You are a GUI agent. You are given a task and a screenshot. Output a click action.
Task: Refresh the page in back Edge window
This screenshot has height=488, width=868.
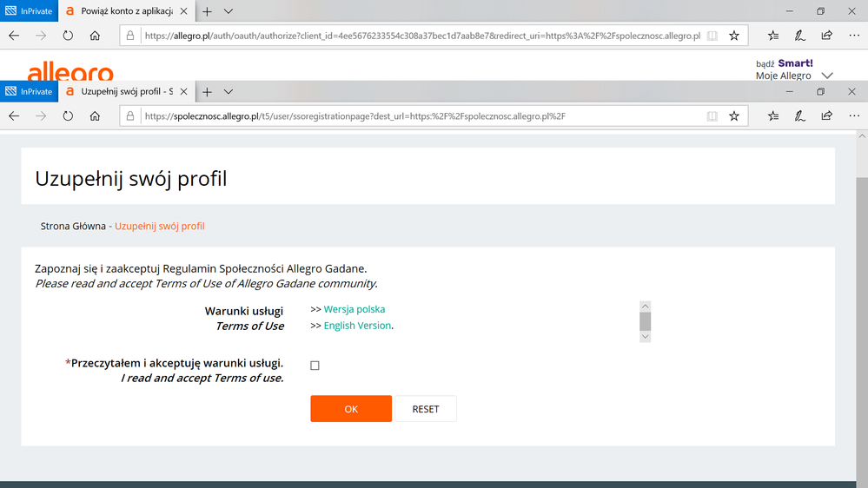(68, 36)
